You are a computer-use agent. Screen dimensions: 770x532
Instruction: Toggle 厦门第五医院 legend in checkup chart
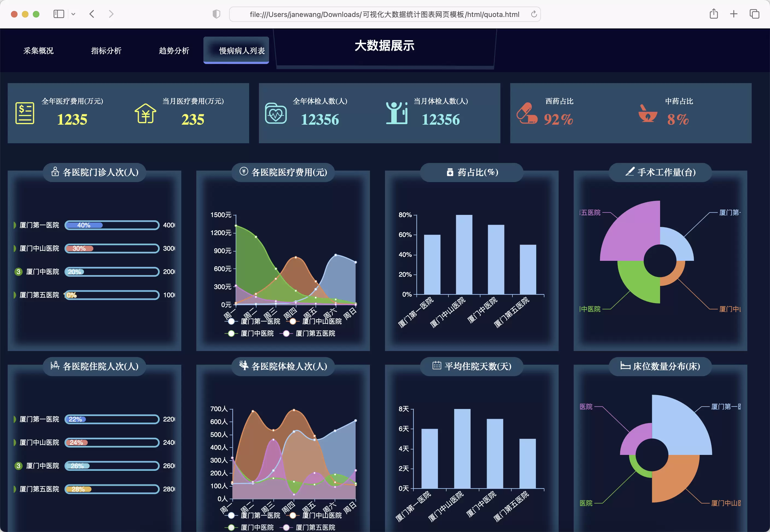307,527
